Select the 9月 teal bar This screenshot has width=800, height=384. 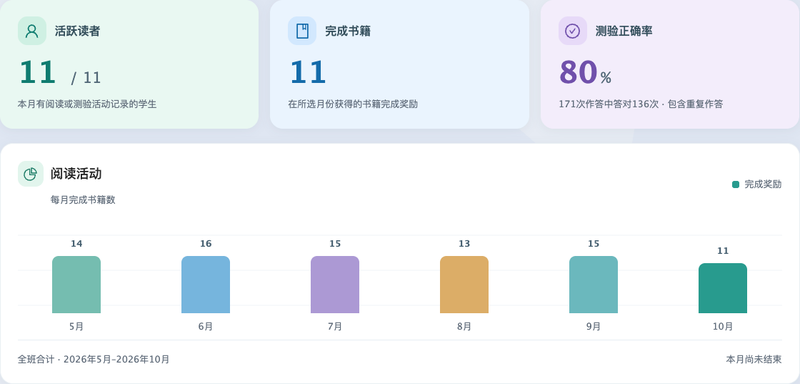593,285
